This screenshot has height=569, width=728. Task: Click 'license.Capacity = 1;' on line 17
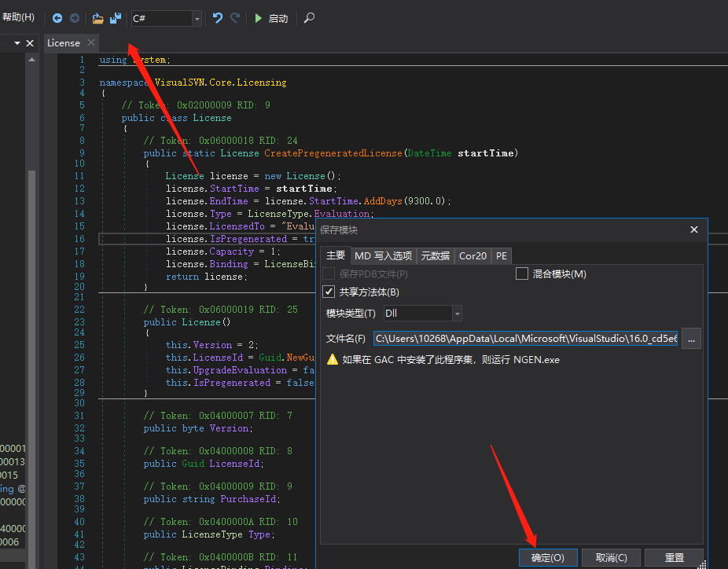tap(222, 251)
